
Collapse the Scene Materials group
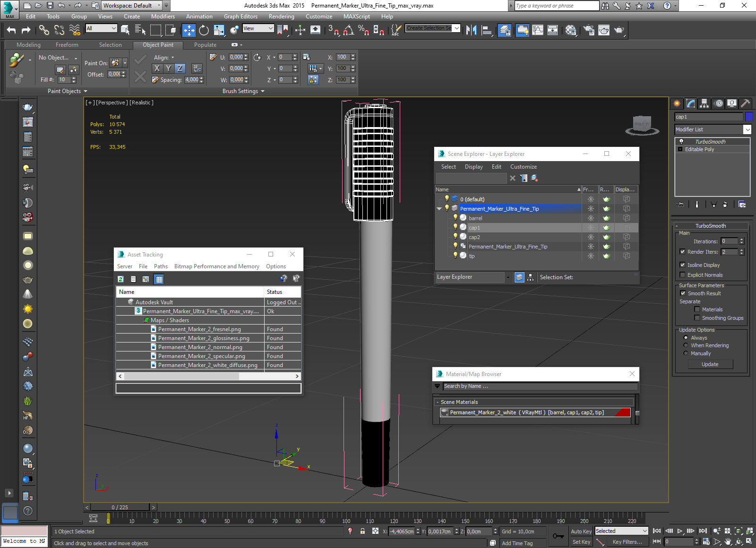pyautogui.click(x=437, y=402)
